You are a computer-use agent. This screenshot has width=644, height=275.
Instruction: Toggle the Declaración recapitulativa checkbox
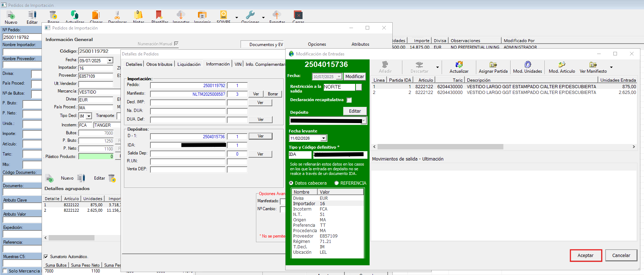pyautogui.click(x=349, y=100)
